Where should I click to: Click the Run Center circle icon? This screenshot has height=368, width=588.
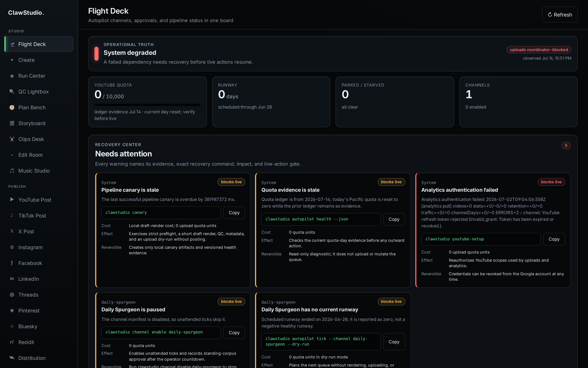(12, 76)
